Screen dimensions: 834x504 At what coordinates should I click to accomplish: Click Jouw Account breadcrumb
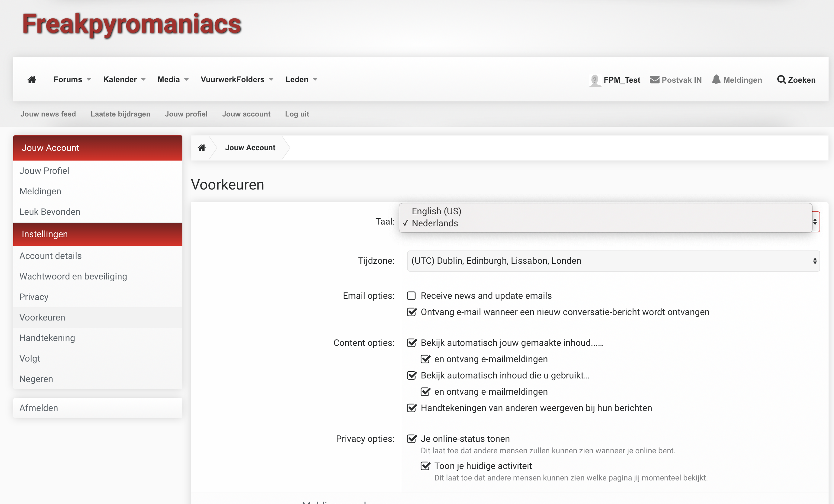coord(250,148)
